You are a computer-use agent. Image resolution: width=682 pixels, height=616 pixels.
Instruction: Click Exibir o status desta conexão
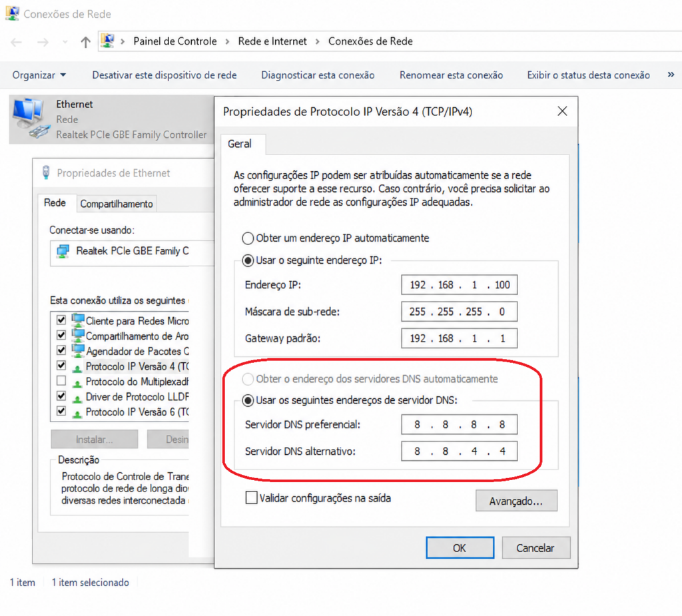(x=589, y=75)
